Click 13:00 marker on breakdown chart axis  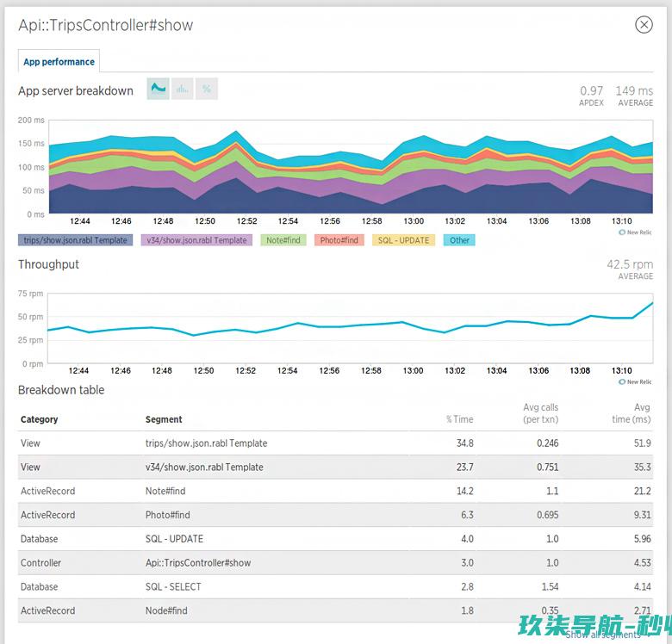click(x=414, y=221)
